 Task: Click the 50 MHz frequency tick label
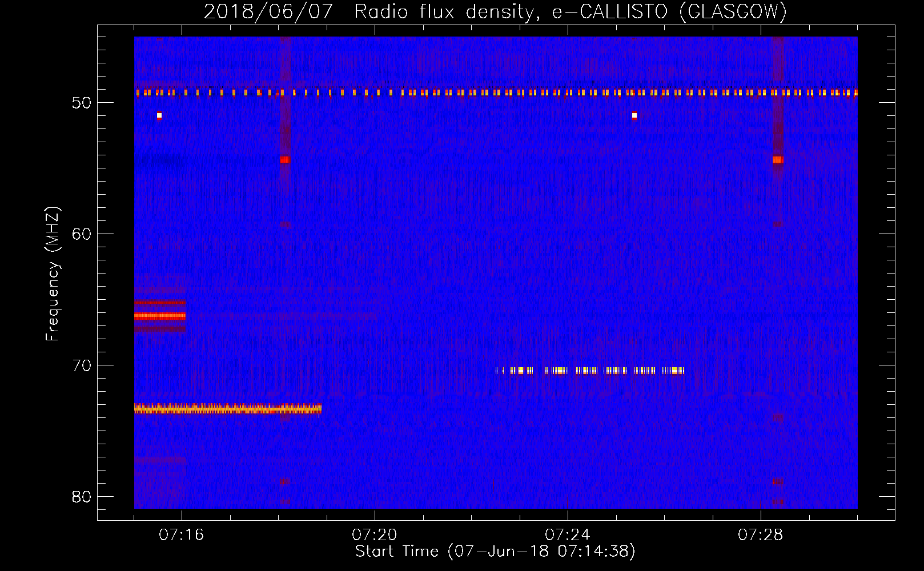point(82,103)
